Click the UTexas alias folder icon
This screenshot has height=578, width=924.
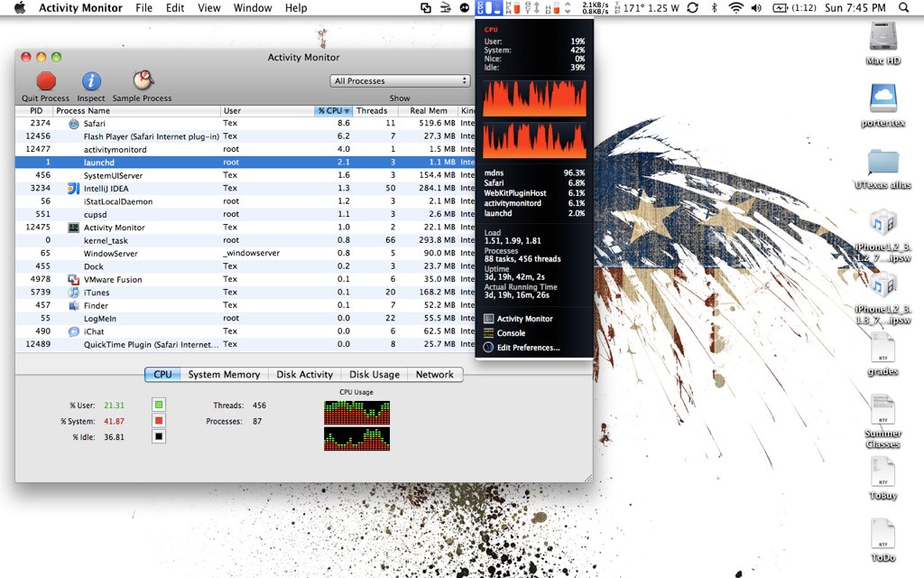tap(882, 162)
